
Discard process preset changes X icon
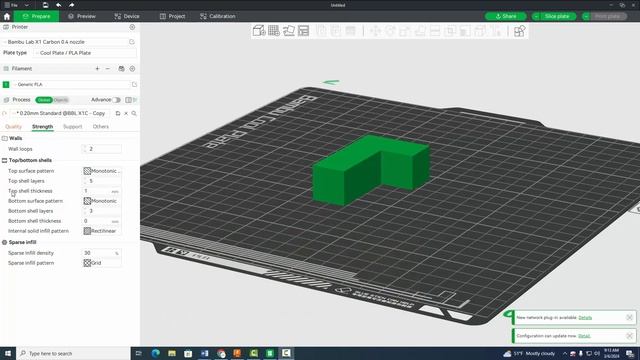coord(126,113)
